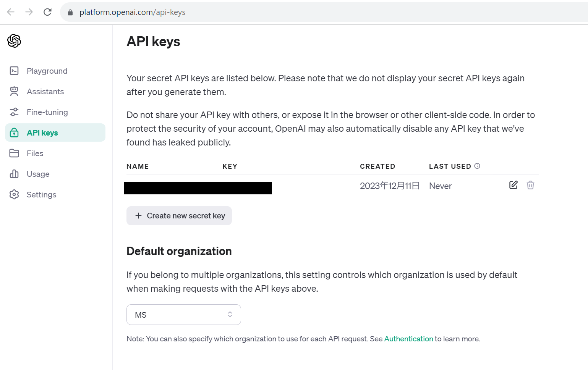Screen dimensions: 588x370
Task: Click the CREATED column header
Action: [377, 166]
